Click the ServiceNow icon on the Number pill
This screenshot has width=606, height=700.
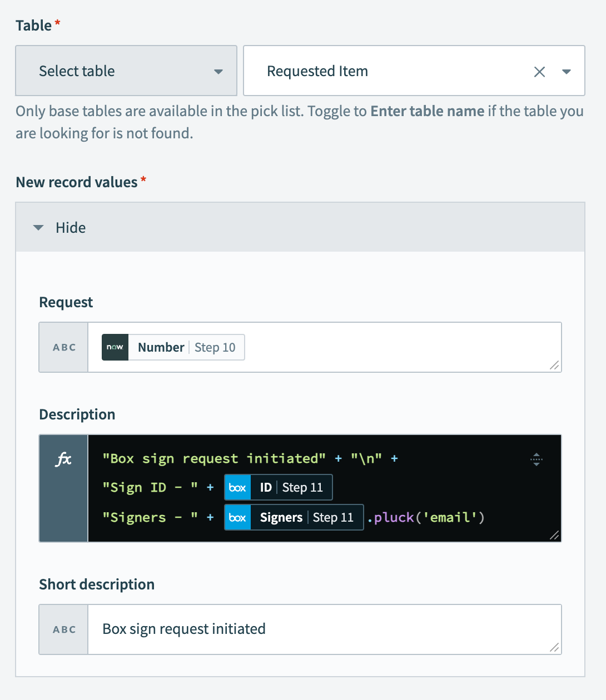115,347
